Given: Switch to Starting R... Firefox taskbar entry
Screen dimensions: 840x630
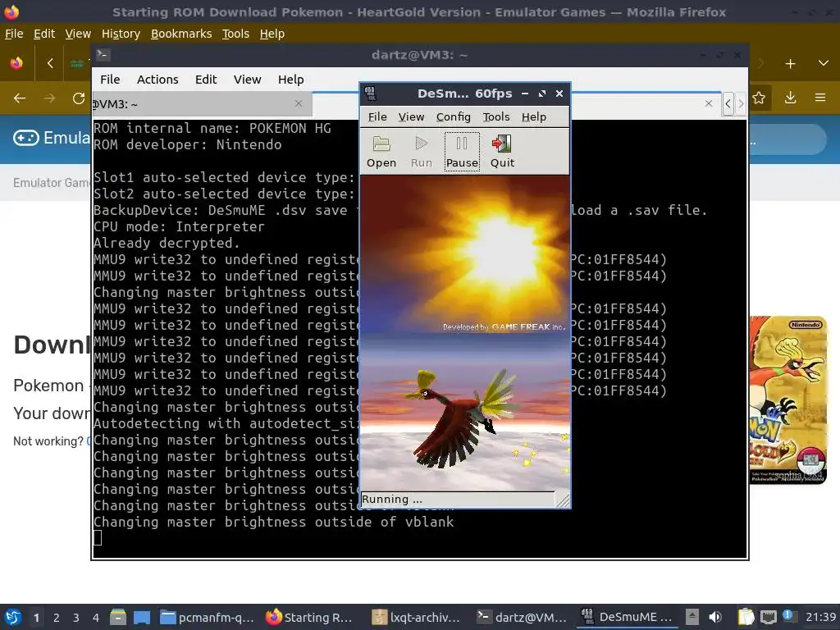Looking at the screenshot, I should [x=310, y=617].
